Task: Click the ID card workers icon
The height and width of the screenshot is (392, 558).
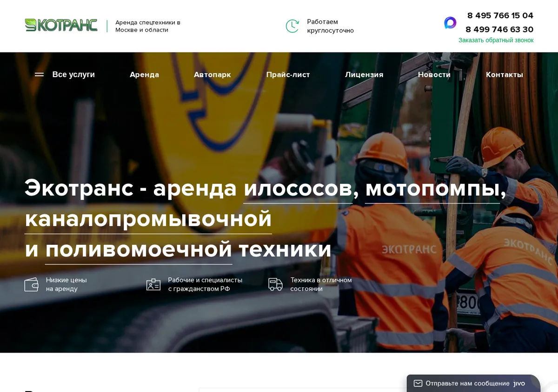Action: click(153, 284)
